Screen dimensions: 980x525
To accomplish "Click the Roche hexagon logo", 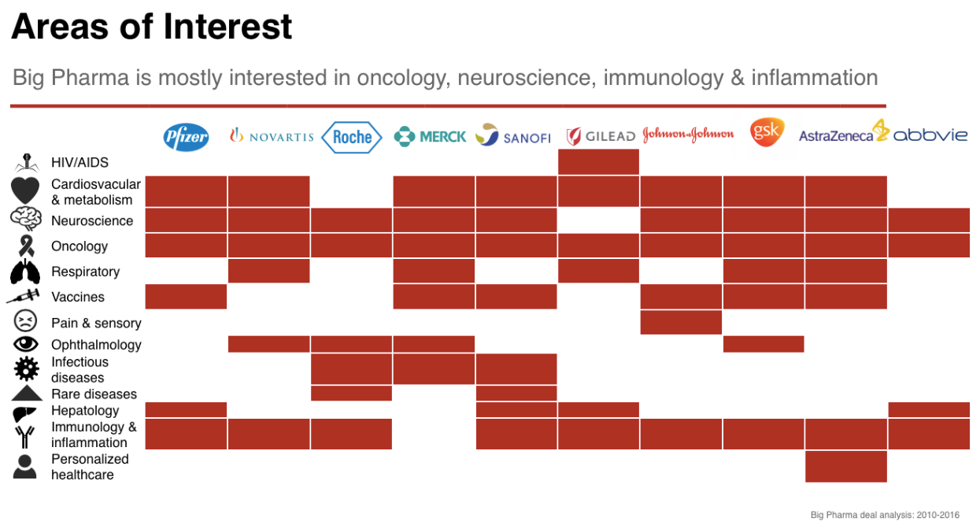I will tap(352, 137).
